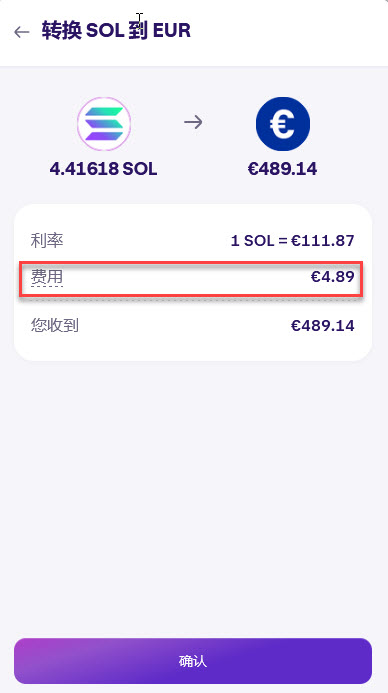This screenshot has width=388, height=693.
Task: Click the Euro symbol inside the blue circle
Action: click(282, 124)
